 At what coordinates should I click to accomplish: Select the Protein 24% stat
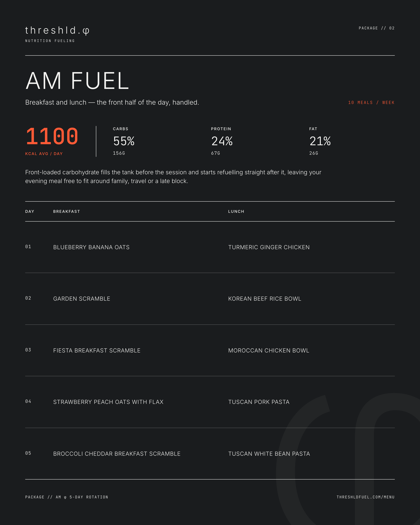(x=222, y=141)
